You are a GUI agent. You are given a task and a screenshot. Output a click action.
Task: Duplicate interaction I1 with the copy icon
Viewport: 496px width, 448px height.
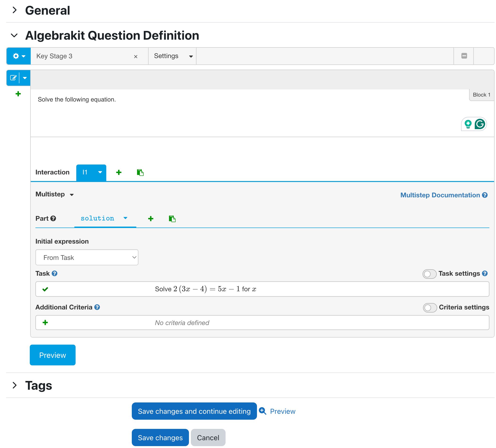pos(140,172)
